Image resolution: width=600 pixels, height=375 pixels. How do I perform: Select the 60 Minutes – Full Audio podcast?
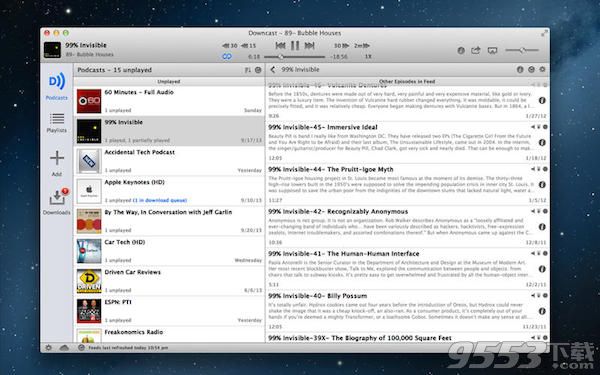pos(169,101)
